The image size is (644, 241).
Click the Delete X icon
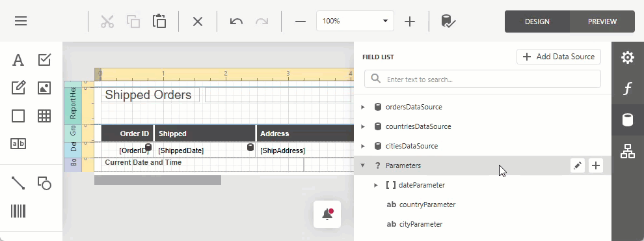198,21
